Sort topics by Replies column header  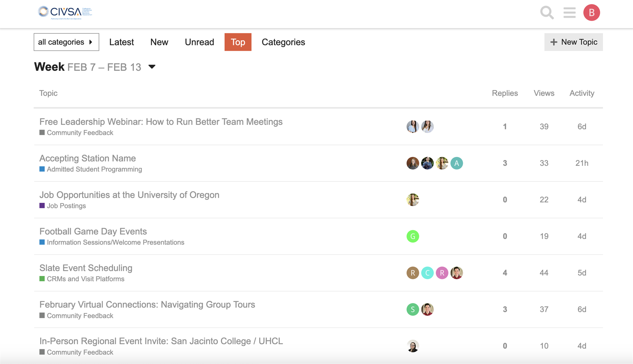point(504,93)
